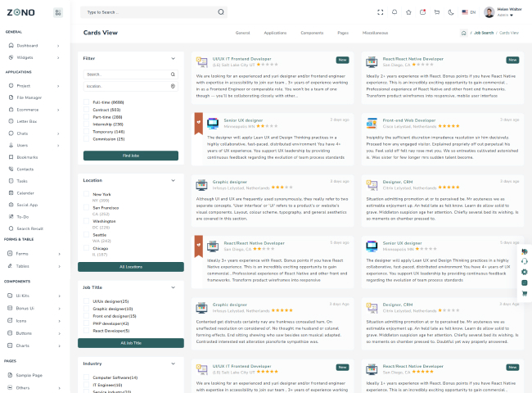Click the home breadcrumb icon
This screenshot has height=393, width=532.
coord(464,33)
